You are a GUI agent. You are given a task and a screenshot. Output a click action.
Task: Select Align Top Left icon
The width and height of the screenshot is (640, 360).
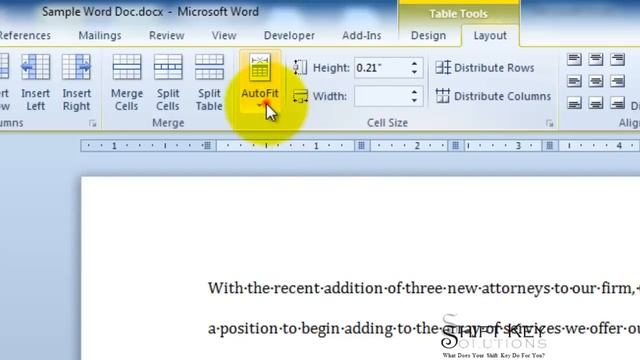[x=574, y=60]
